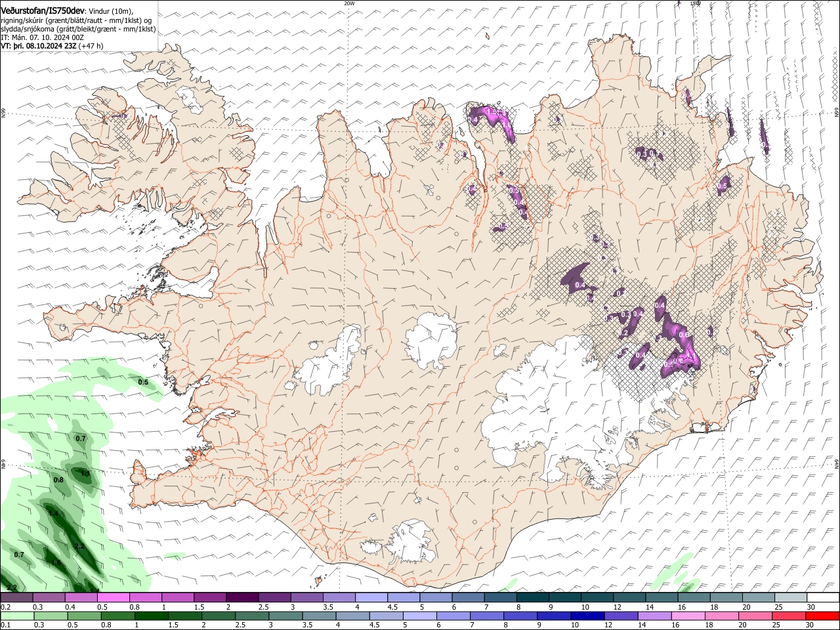The image size is (840, 630).
Task: Click the Hofsjökull glacier white area
Action: click(x=432, y=341)
